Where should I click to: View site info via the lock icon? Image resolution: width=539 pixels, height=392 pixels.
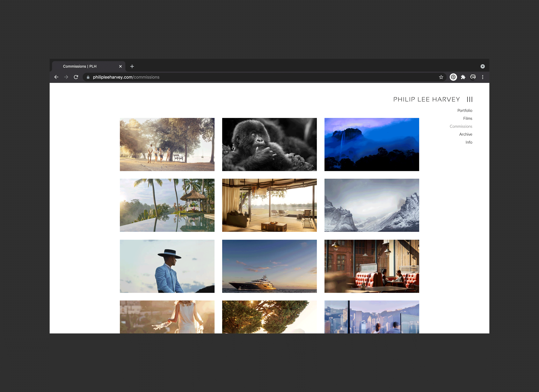coord(88,77)
